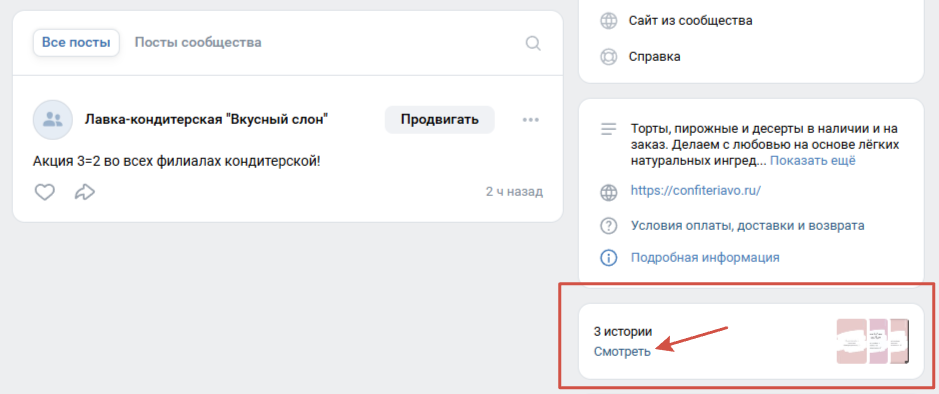Like the post with heart icon
This screenshot has width=939, height=394.
[x=45, y=192]
